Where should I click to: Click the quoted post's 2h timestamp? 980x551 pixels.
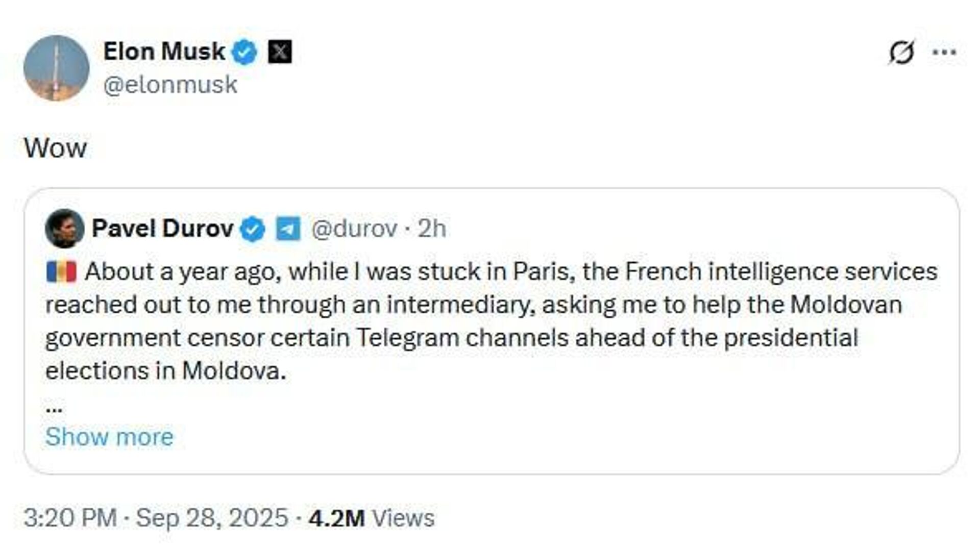[x=432, y=229]
